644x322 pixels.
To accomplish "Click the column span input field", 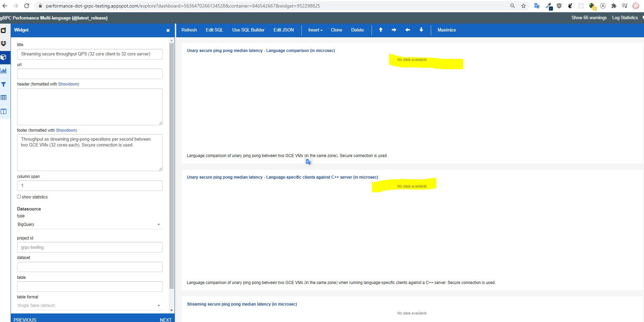I will tap(90, 186).
